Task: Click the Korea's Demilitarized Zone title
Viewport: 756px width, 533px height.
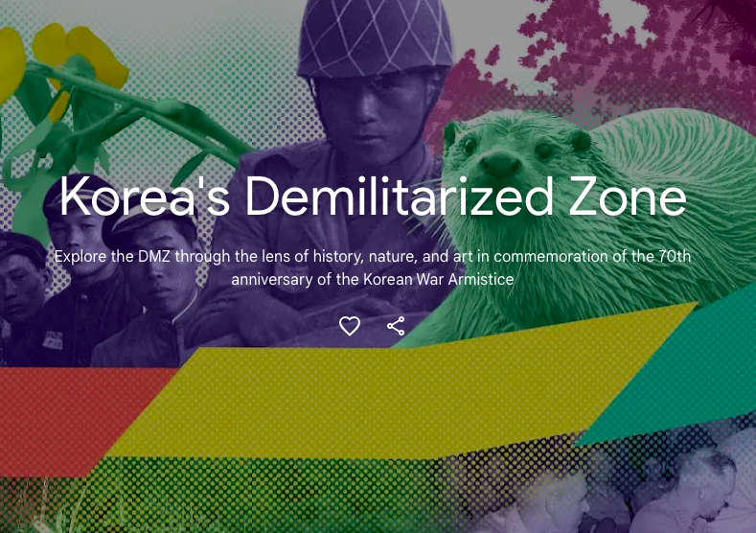Action: 373,196
